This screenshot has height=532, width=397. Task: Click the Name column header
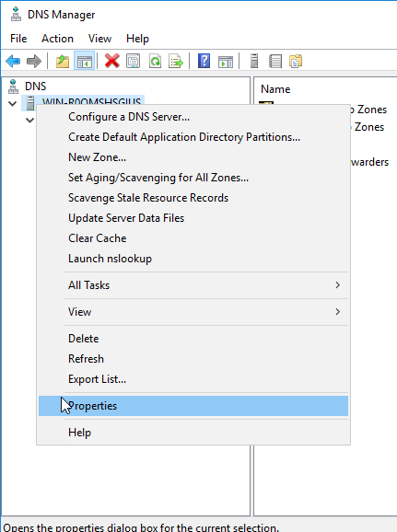pyautogui.click(x=275, y=89)
